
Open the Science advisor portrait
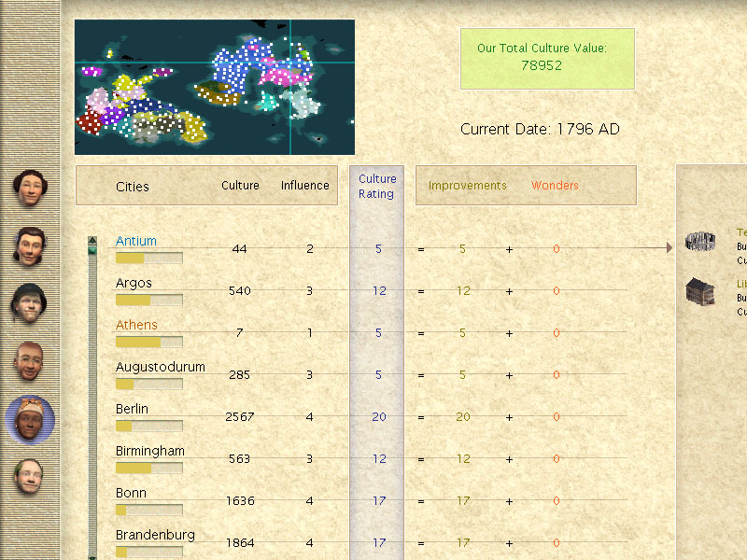(x=30, y=477)
